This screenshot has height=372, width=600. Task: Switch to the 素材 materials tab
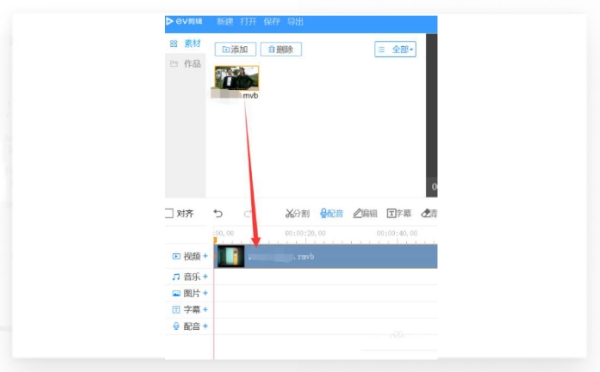186,44
